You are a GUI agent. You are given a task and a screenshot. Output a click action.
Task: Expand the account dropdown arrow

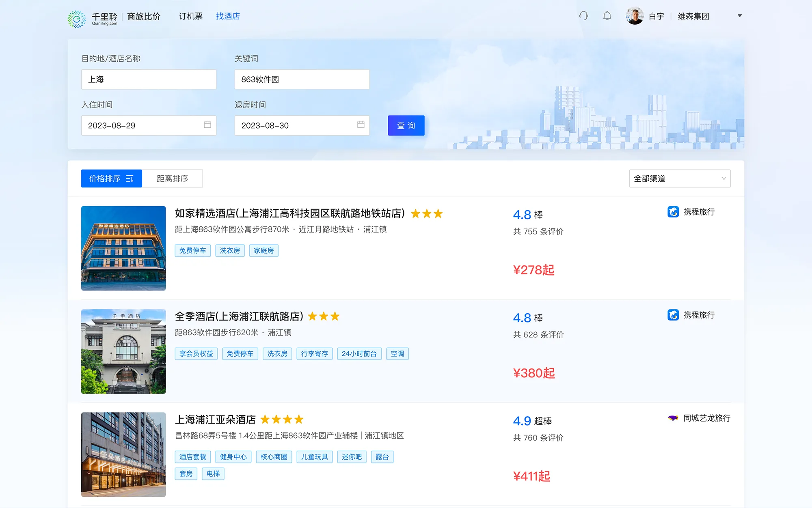(x=739, y=16)
